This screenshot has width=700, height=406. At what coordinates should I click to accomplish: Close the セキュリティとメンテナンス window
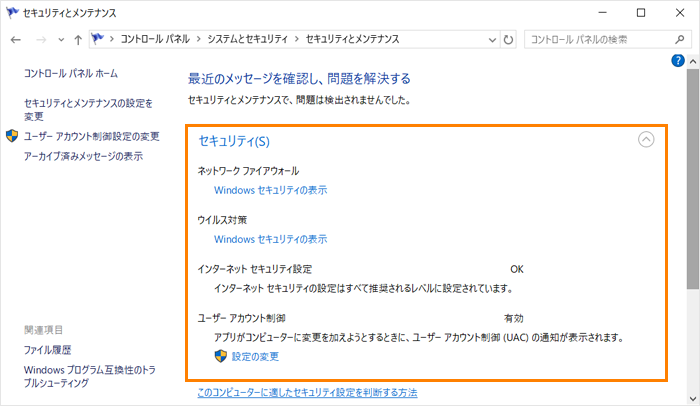[680, 13]
